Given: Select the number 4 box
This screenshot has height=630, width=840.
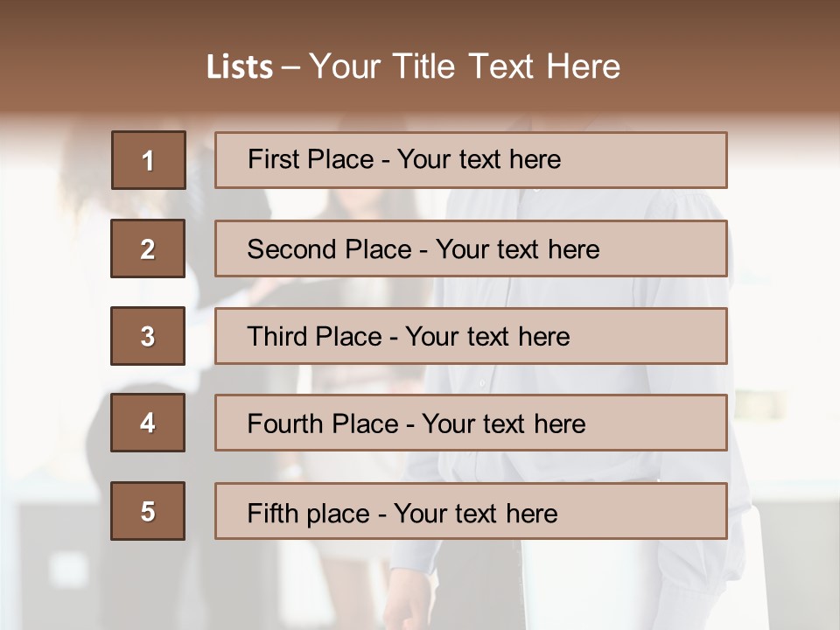Looking at the screenshot, I should point(148,423).
